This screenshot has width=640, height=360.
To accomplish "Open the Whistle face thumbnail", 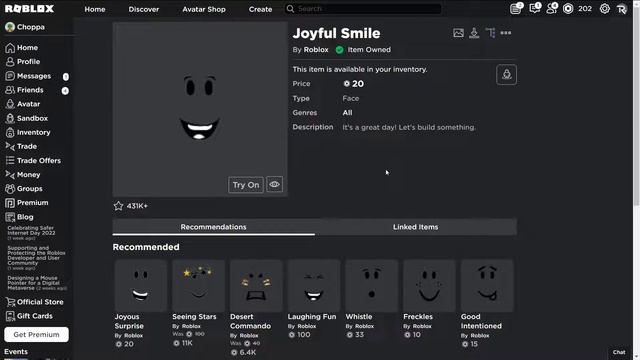I will (x=372, y=285).
